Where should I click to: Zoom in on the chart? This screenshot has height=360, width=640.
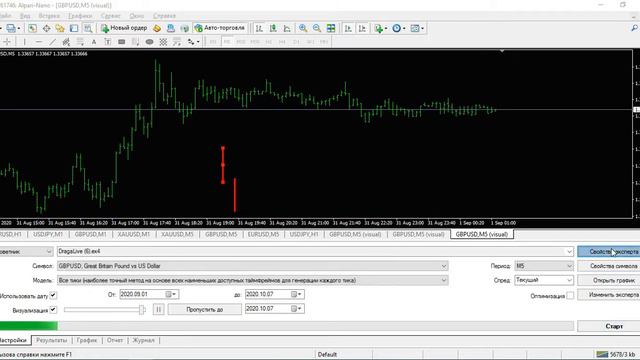303,28
